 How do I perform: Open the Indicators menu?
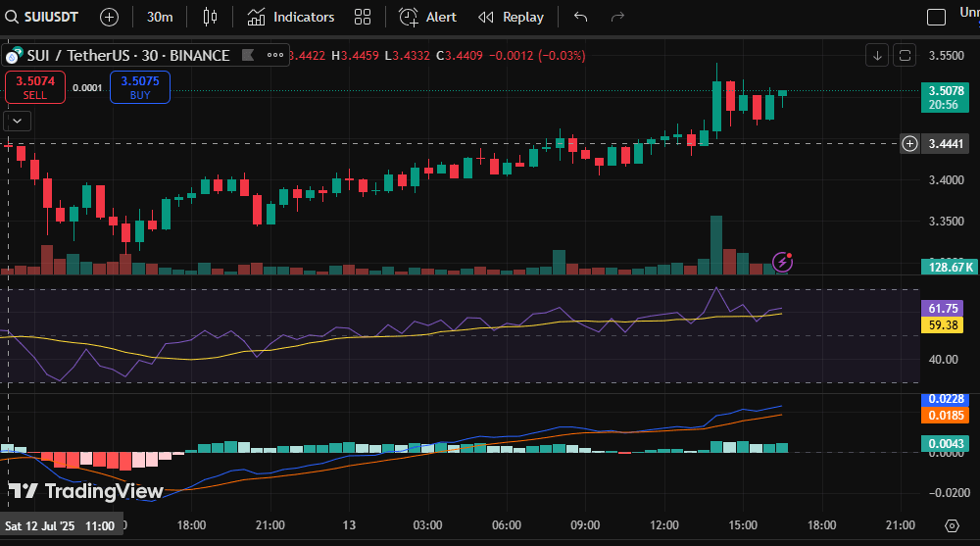click(291, 17)
